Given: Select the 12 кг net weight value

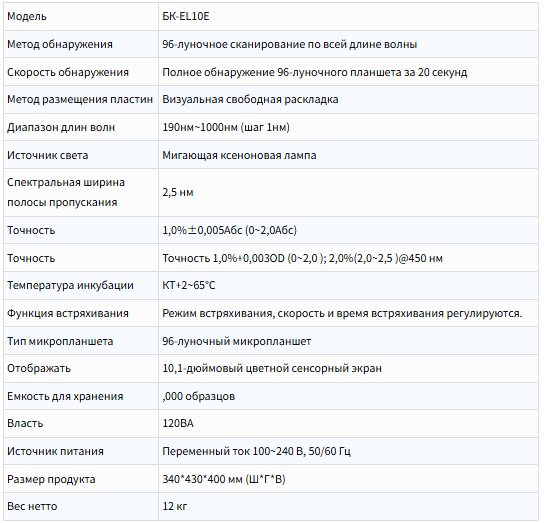Looking at the screenshot, I should pyautogui.click(x=175, y=506).
